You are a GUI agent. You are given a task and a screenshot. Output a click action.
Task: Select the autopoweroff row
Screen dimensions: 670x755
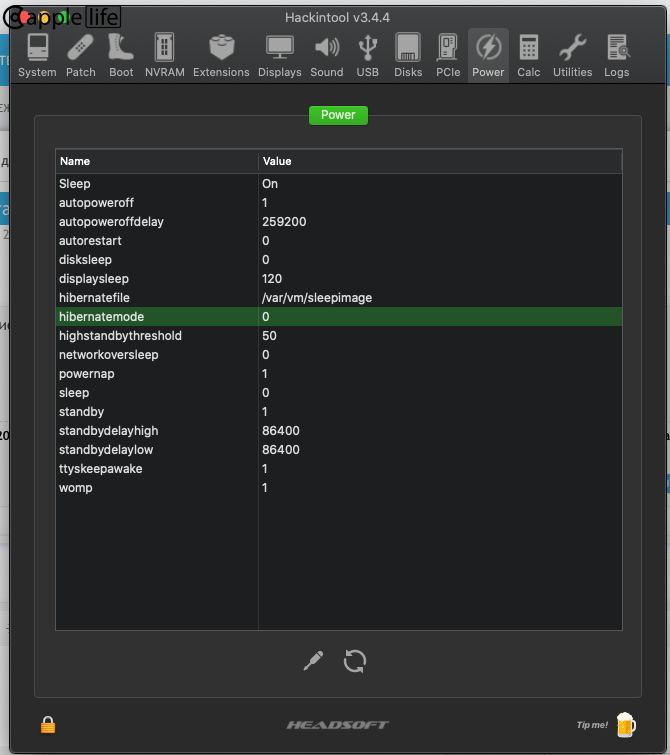[x=339, y=203]
